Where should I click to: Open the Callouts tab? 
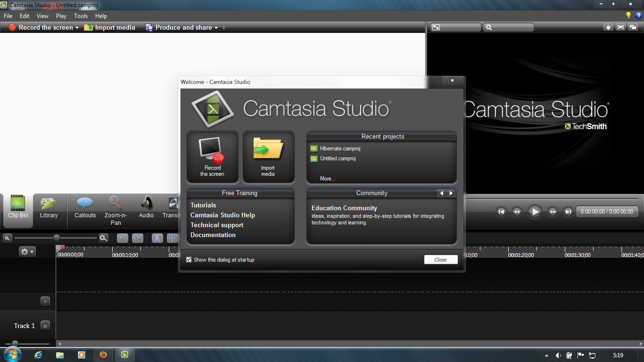pyautogui.click(x=85, y=207)
